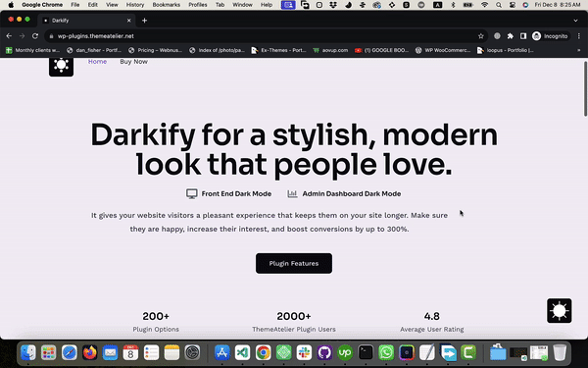Open Slack from the Dock
The height and width of the screenshot is (368, 588).
tap(304, 352)
